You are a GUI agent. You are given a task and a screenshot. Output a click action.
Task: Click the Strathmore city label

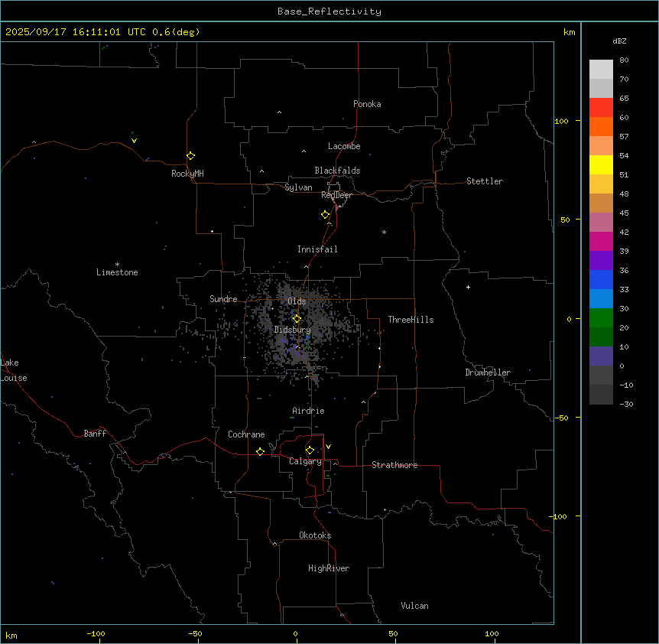(x=394, y=465)
